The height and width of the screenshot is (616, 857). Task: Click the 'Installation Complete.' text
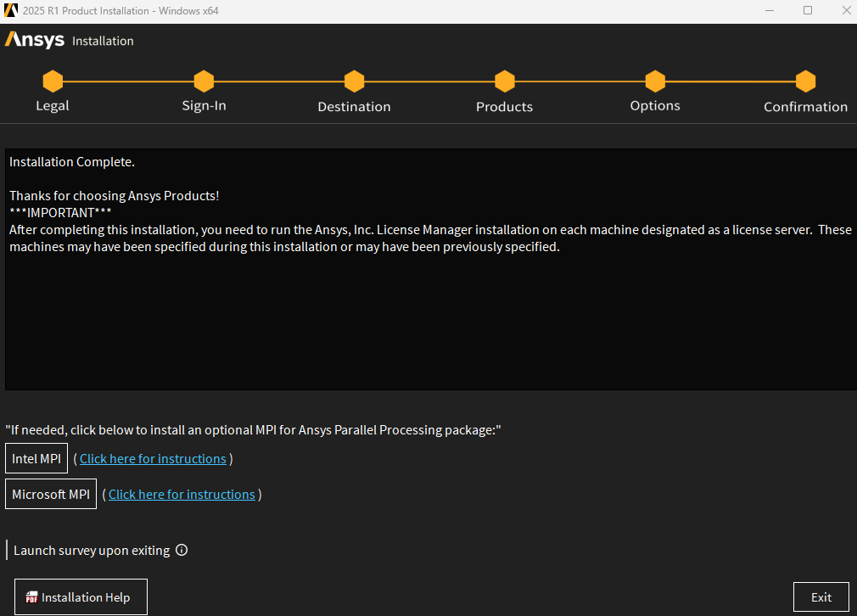coord(71,162)
